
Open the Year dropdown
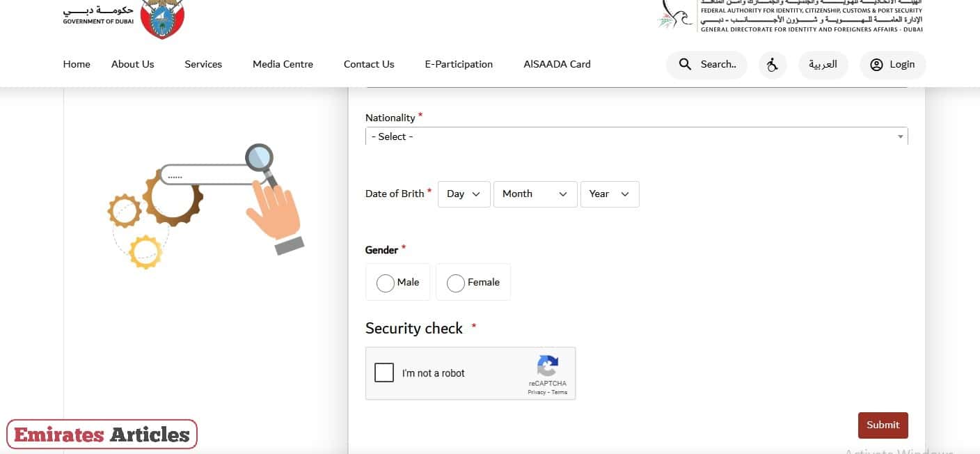point(610,194)
